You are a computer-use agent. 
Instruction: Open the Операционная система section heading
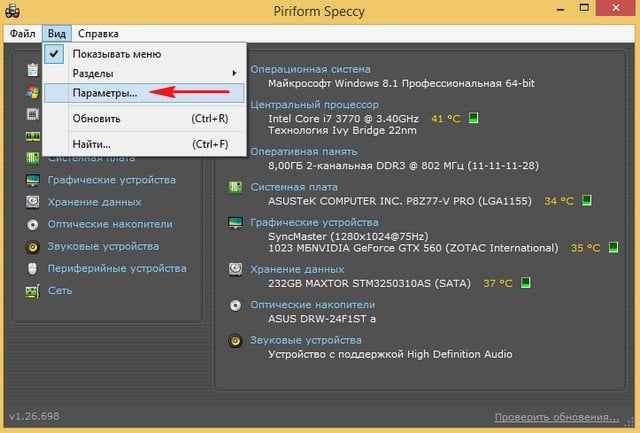[310, 69]
